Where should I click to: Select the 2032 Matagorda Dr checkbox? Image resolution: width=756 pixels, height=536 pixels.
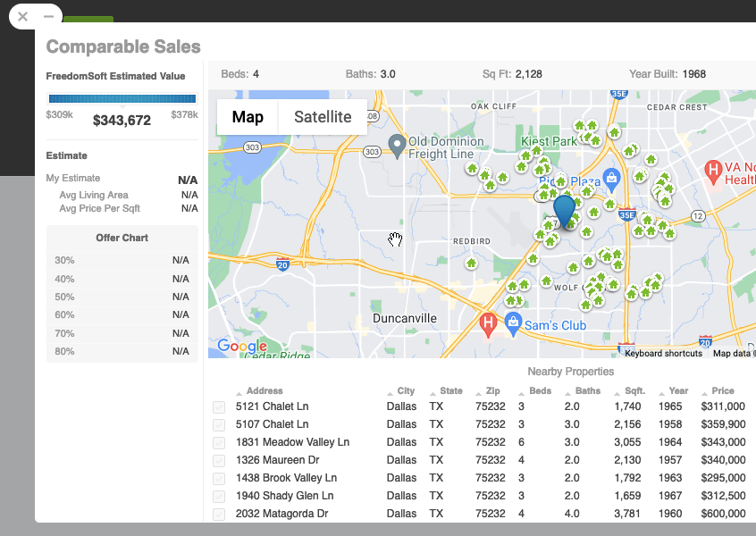(219, 514)
